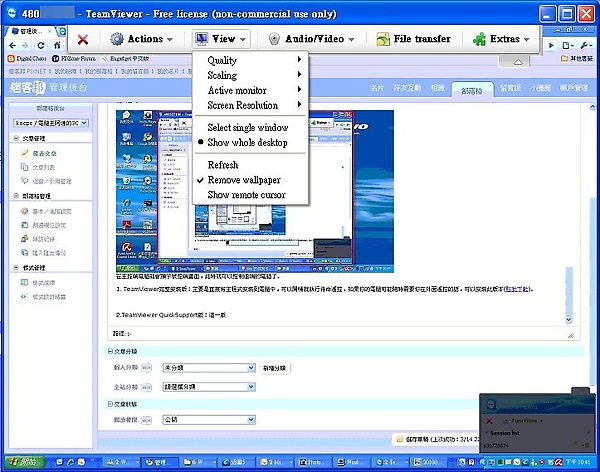The width and height of the screenshot is (600, 472).
Task: Click the browser page menu icon
Action: (x=567, y=46)
